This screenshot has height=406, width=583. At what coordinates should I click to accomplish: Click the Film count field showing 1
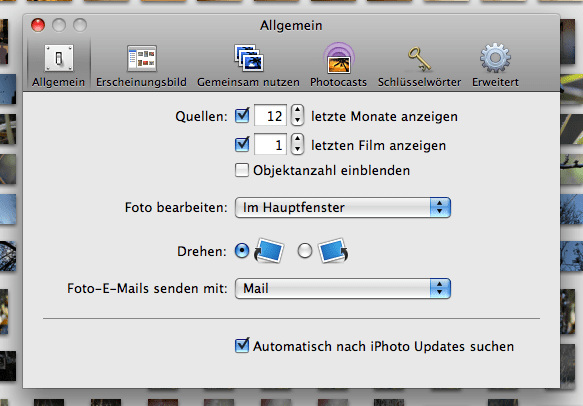coord(270,144)
